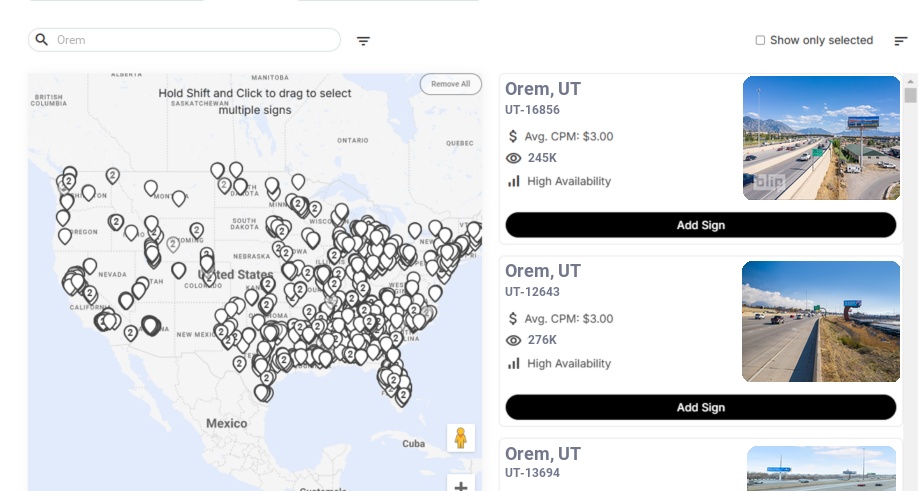Open the UT-13694 sign thumbnail
This screenshot has width=920, height=491.
point(821,468)
